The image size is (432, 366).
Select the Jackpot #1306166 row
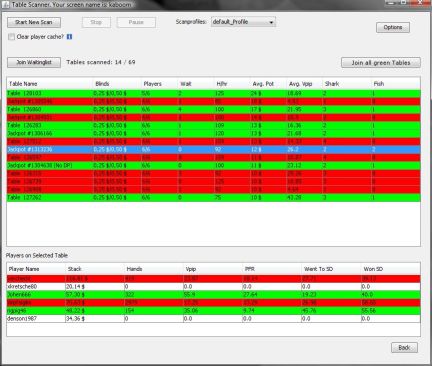[x=213, y=133]
